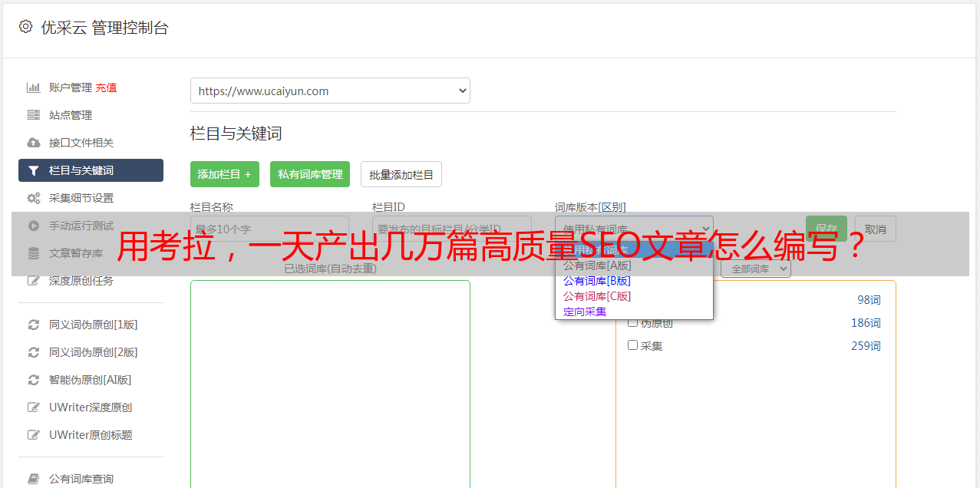
Task: Click inside the green 已选词库 list box
Action: pyautogui.click(x=330, y=384)
